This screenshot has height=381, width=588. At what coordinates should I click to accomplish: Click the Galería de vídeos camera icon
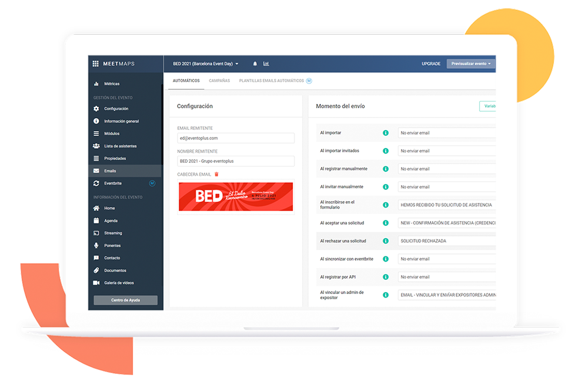(x=96, y=283)
